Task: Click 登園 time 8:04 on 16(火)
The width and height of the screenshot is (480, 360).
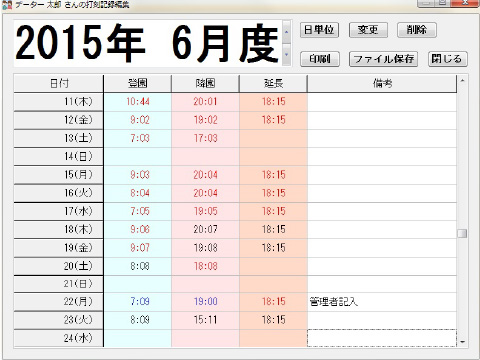Action: (138, 193)
